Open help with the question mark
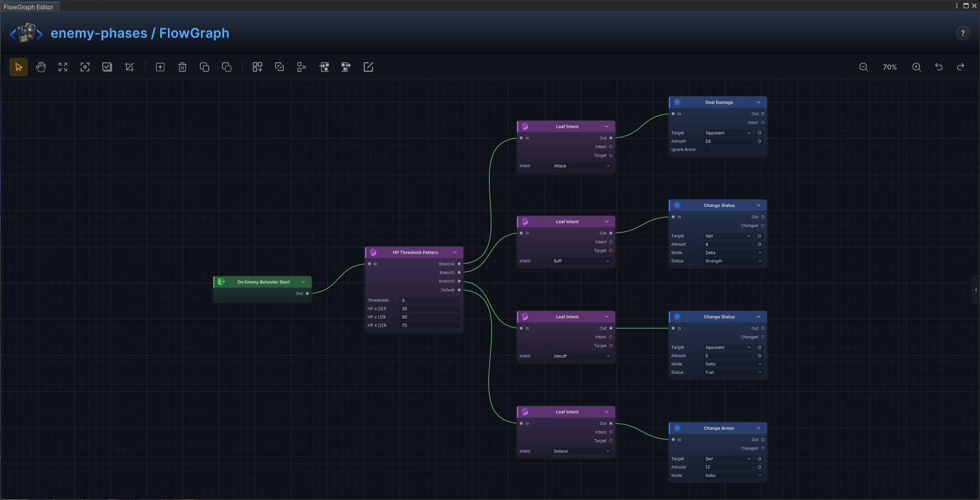This screenshot has height=500, width=980. coord(962,33)
